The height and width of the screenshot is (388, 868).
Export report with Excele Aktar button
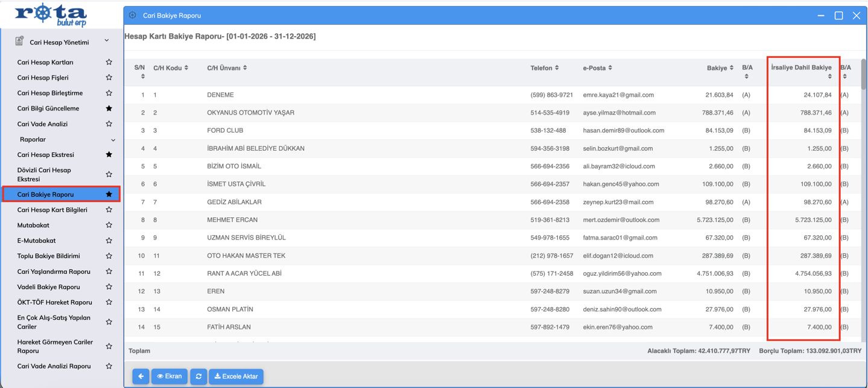(x=236, y=377)
